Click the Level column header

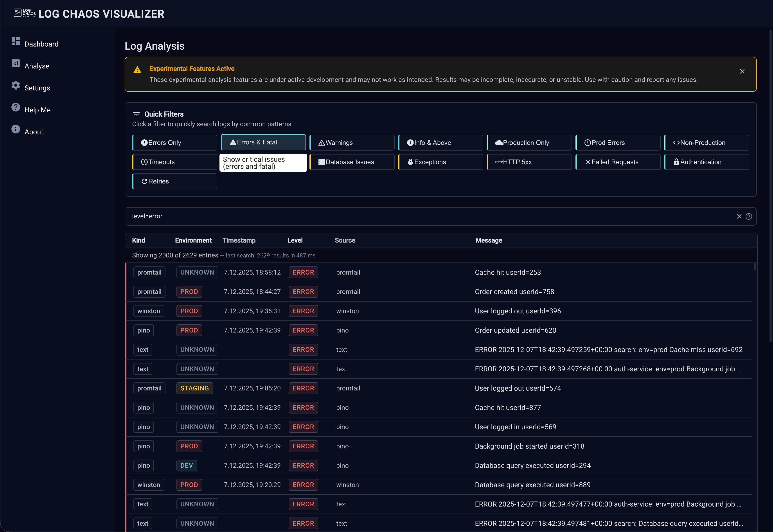(x=295, y=240)
